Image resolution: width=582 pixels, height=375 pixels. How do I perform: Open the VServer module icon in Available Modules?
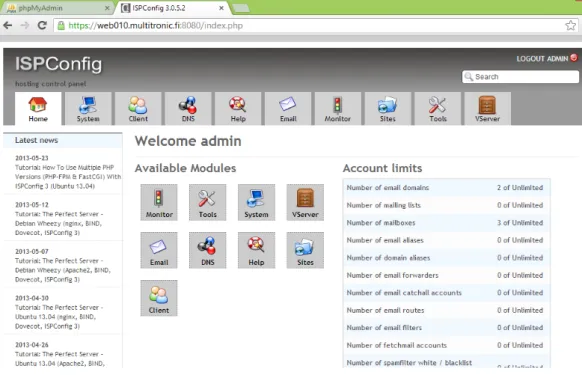[x=305, y=202]
